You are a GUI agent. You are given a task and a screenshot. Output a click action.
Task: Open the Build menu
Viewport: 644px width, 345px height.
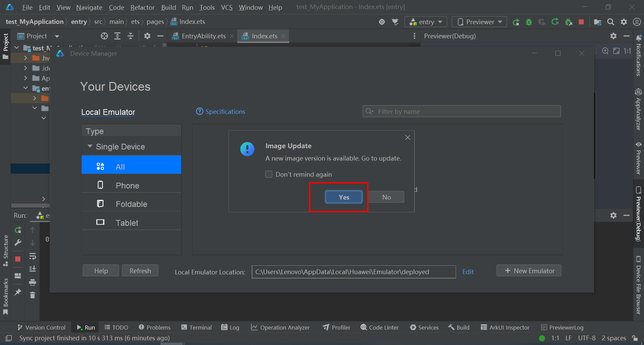point(168,7)
